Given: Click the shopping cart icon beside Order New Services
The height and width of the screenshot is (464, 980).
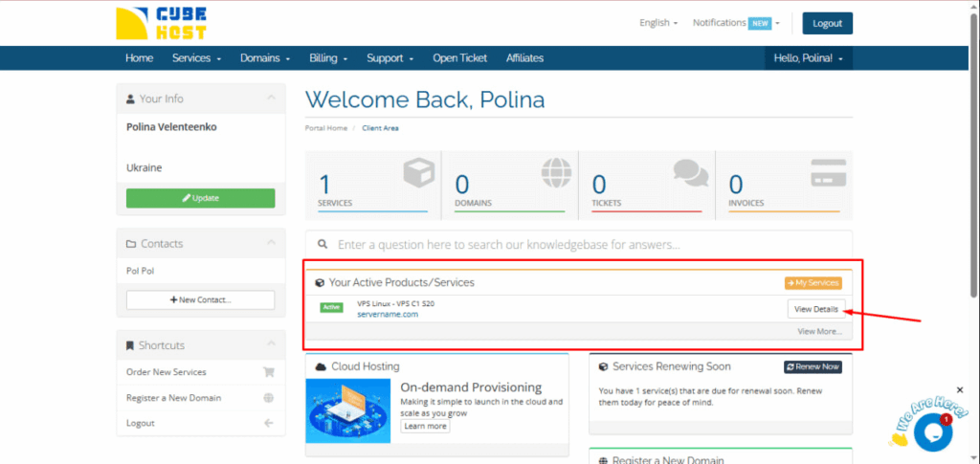Looking at the screenshot, I should (x=268, y=372).
